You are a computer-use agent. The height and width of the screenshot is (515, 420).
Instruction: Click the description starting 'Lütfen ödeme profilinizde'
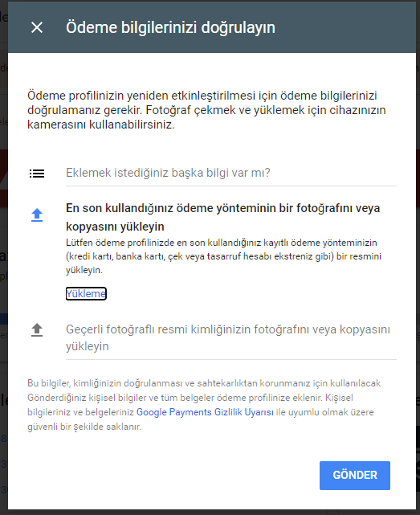[x=223, y=256]
